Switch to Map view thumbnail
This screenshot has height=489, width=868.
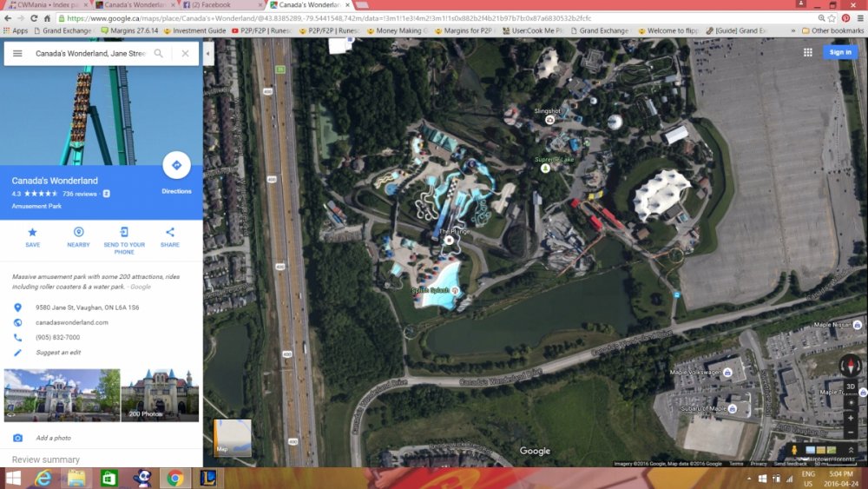tap(233, 438)
